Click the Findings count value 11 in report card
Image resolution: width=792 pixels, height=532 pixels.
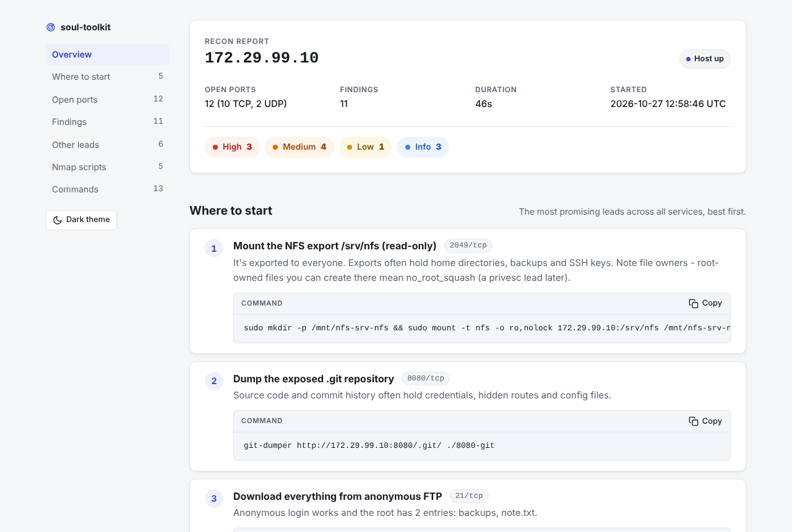tap(344, 104)
